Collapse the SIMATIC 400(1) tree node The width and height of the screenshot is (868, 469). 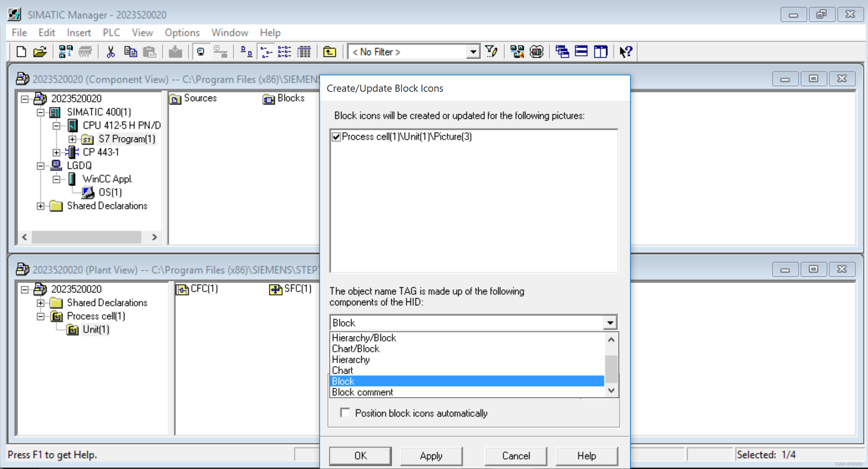pos(40,112)
